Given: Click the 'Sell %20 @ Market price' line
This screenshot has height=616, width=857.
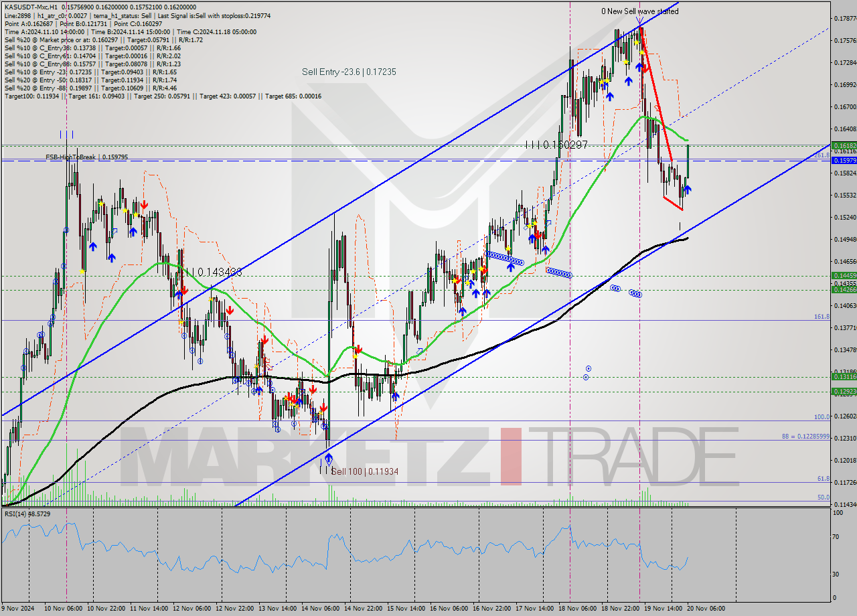Looking at the screenshot, I should click(x=103, y=40).
